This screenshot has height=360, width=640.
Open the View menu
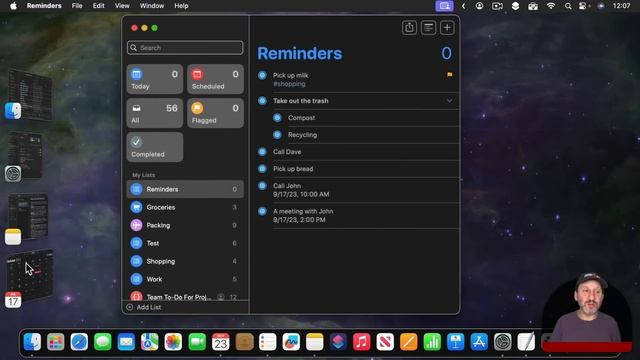[122, 6]
